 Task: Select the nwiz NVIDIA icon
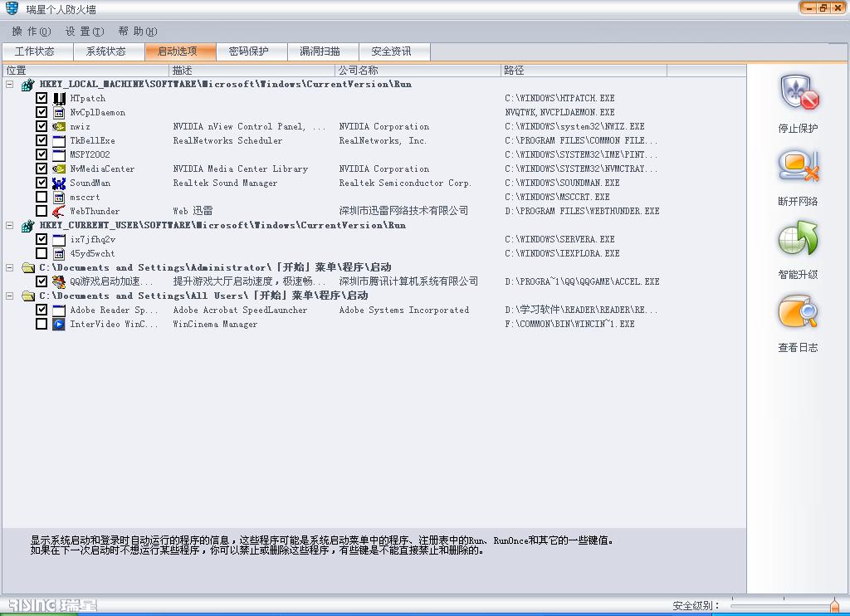pyautogui.click(x=59, y=126)
